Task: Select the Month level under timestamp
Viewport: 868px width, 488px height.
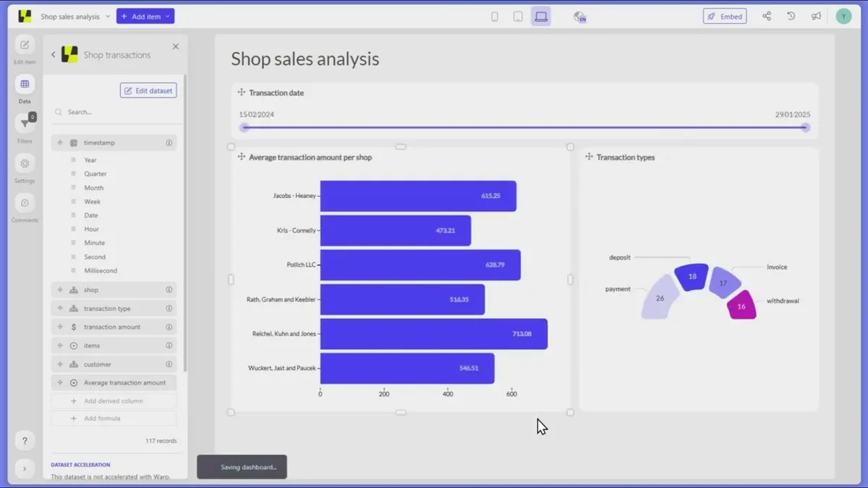Action: 93,188
